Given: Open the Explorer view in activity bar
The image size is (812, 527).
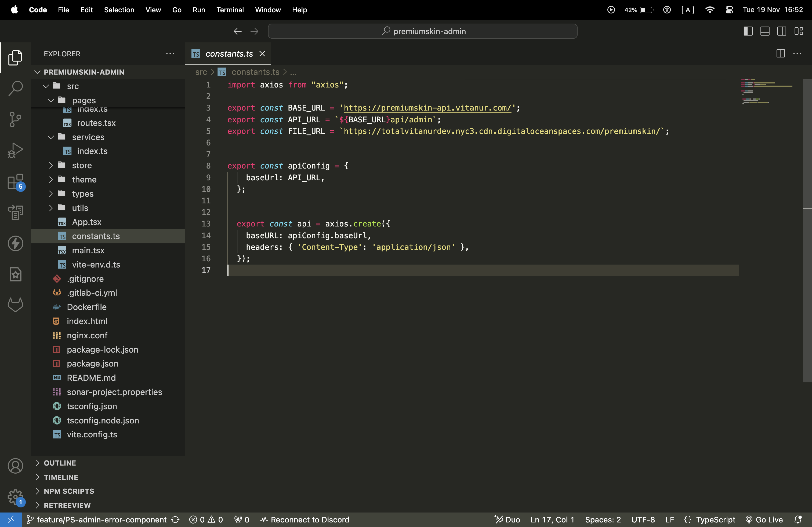Looking at the screenshot, I should pos(15,57).
